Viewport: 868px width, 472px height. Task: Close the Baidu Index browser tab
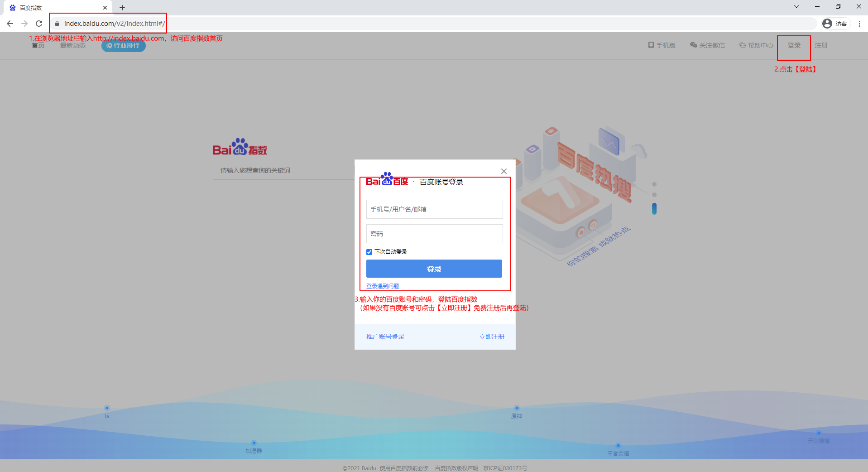pos(105,8)
